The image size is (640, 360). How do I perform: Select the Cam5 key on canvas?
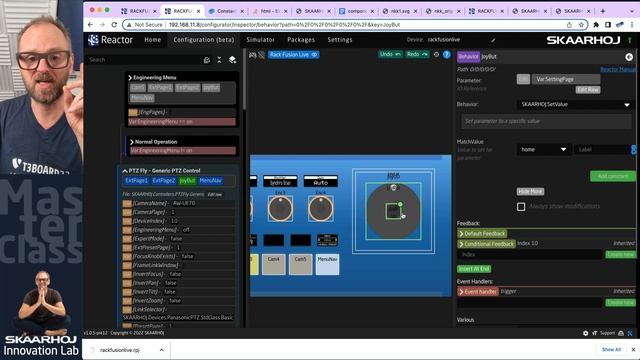(300, 264)
